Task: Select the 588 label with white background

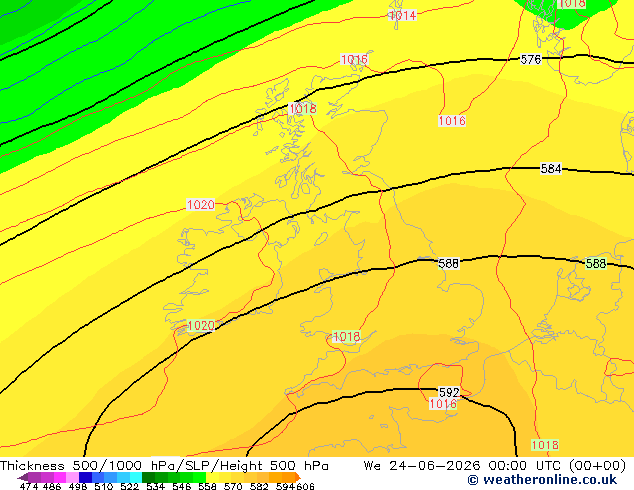Action: pos(448,264)
